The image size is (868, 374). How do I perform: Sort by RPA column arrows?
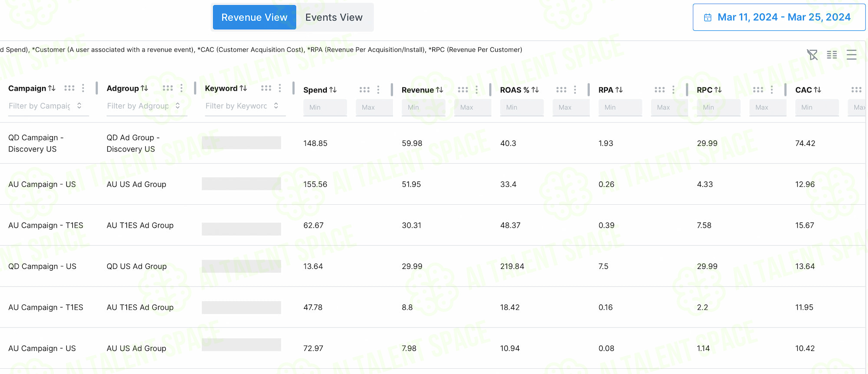pyautogui.click(x=619, y=89)
